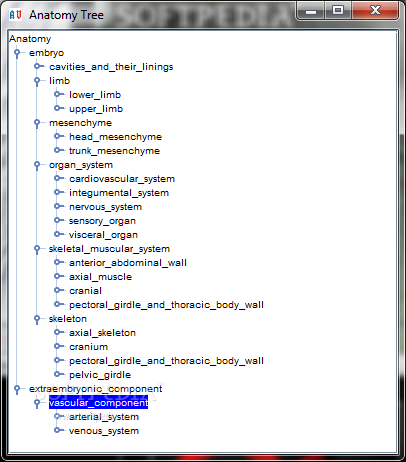Select trunk_mesenchyme in the tree

click(114, 151)
